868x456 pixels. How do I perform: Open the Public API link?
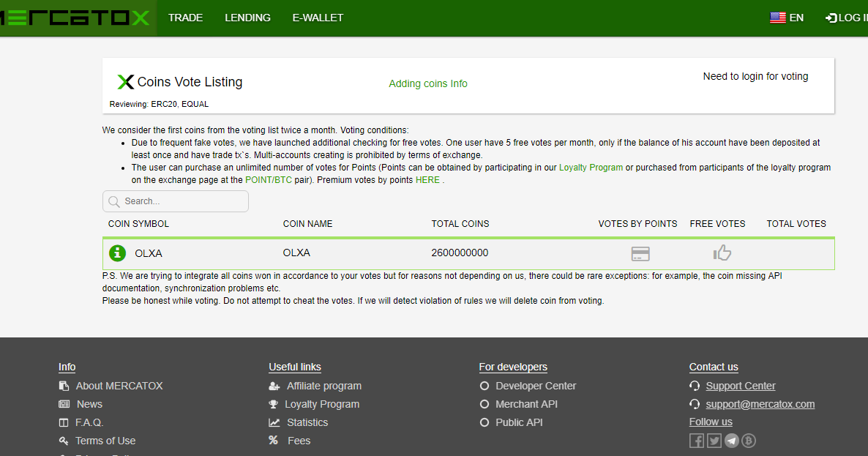(519, 423)
